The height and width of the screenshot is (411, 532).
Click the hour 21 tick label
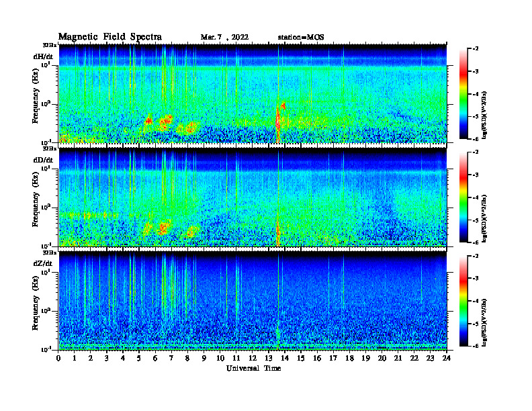pyautogui.click(x=398, y=358)
